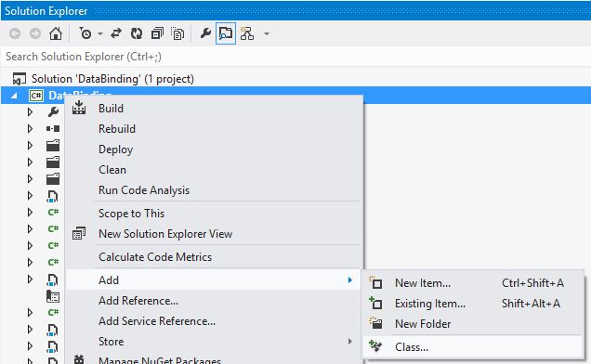The image size is (591, 364).
Task: Select the Solution 'DataBinding' (1 project) node
Action: (112, 79)
